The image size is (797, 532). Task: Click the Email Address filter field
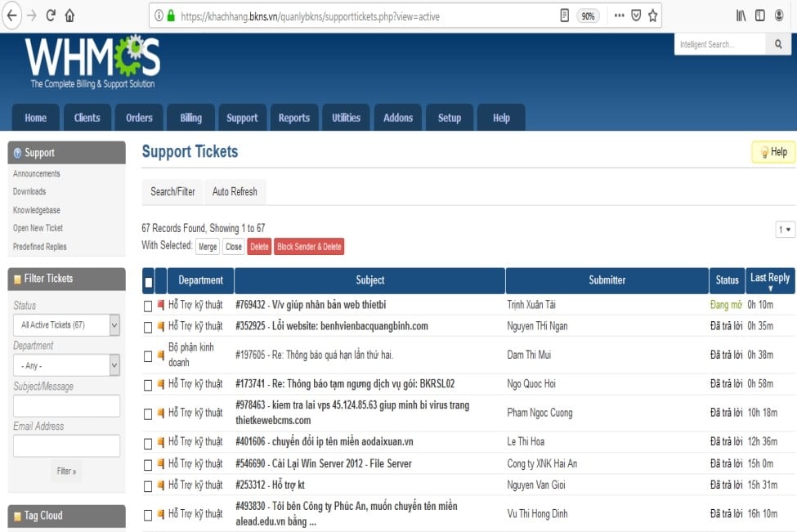[x=66, y=445]
